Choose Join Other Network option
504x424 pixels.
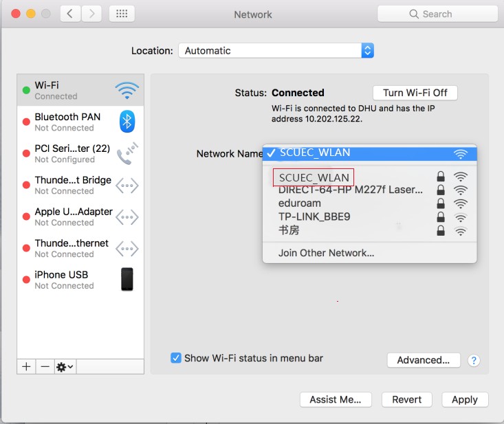point(326,253)
